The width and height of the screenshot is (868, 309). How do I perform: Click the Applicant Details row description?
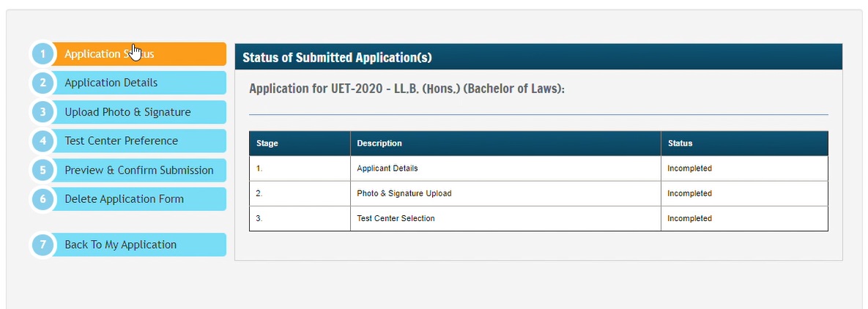click(x=387, y=168)
